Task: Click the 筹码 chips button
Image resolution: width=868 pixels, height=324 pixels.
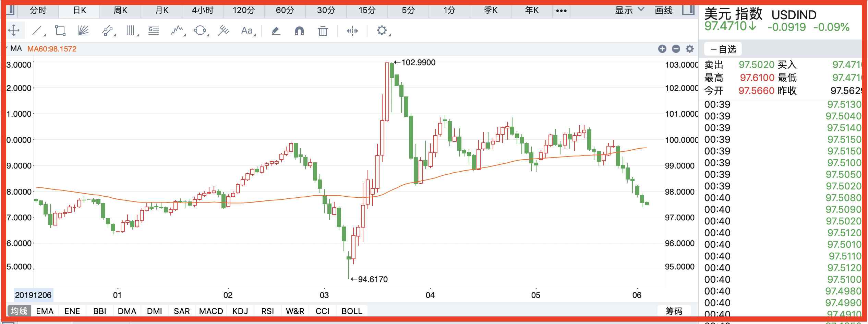Action: [x=674, y=311]
